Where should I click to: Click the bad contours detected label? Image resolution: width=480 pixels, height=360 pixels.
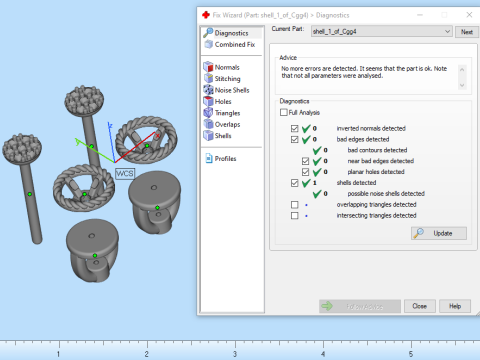[x=377, y=150]
